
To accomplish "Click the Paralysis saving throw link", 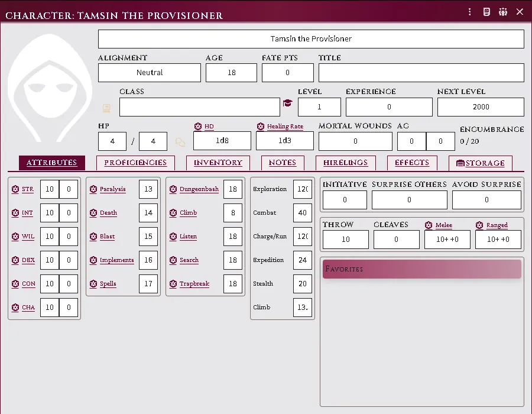I will [x=113, y=189].
